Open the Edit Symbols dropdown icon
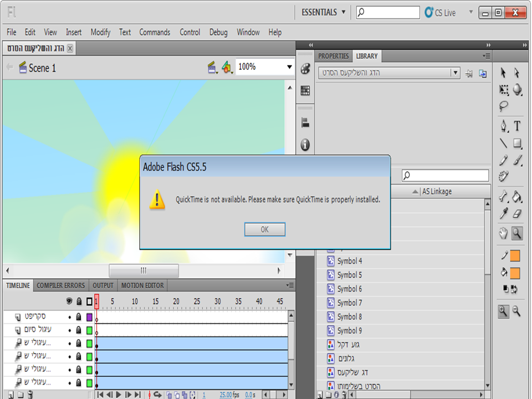 227,68
